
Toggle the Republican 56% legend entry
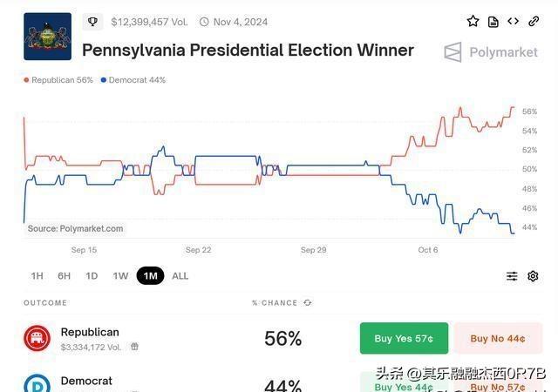coord(58,80)
